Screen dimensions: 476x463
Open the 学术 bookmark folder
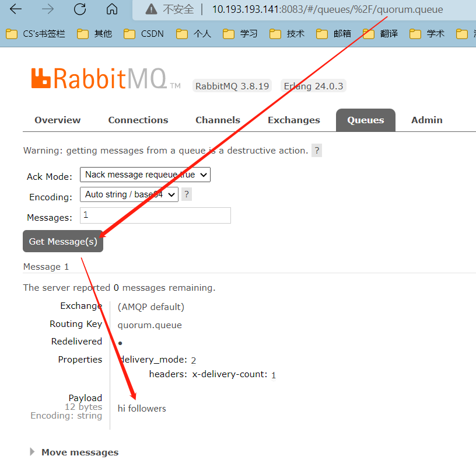(x=427, y=33)
